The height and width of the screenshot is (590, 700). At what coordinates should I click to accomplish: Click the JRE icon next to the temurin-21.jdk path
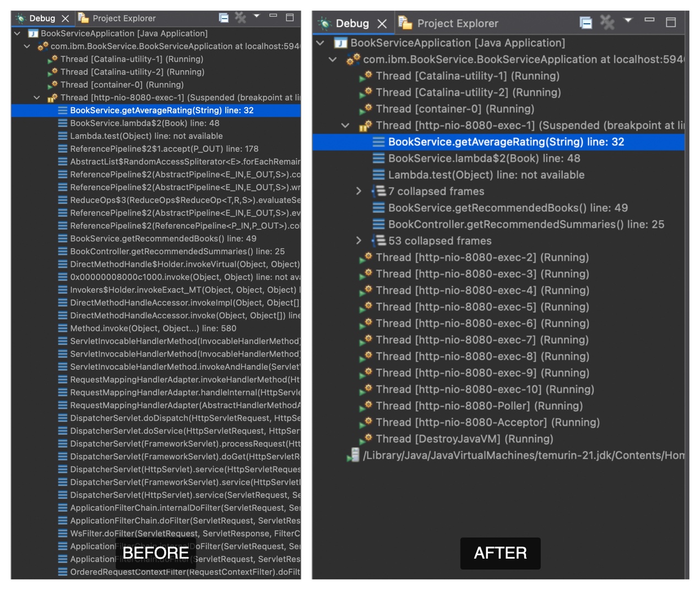(353, 455)
